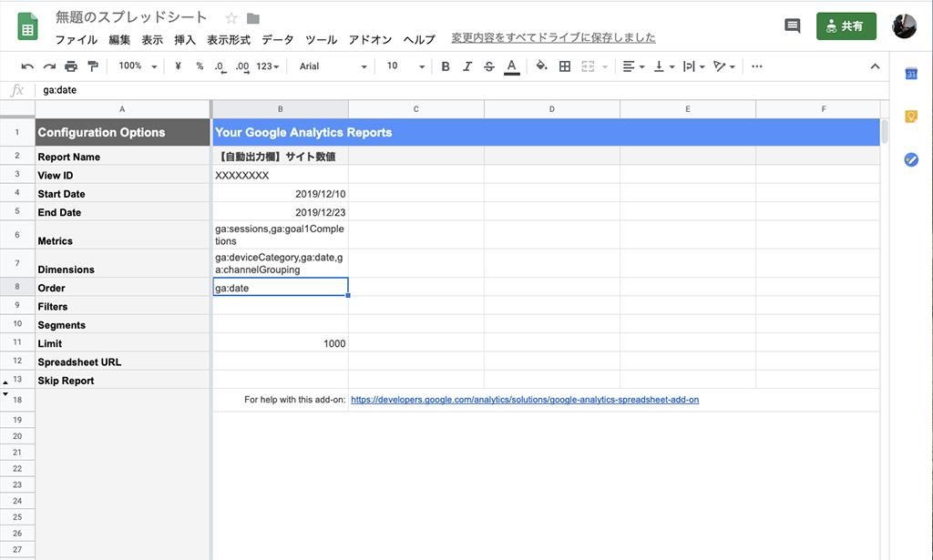The width and height of the screenshot is (933, 560).
Task: Select the Dimensions ga:deviceCategory cell
Action: tap(281, 263)
